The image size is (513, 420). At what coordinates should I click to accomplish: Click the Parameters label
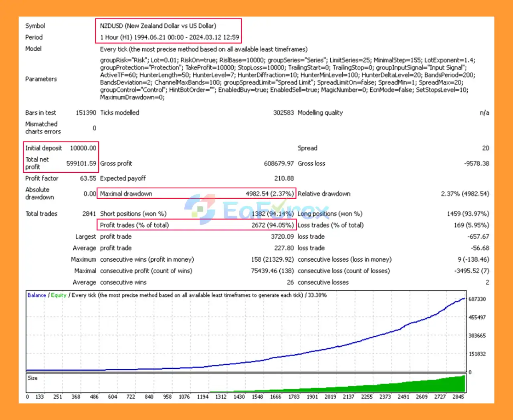coord(41,79)
